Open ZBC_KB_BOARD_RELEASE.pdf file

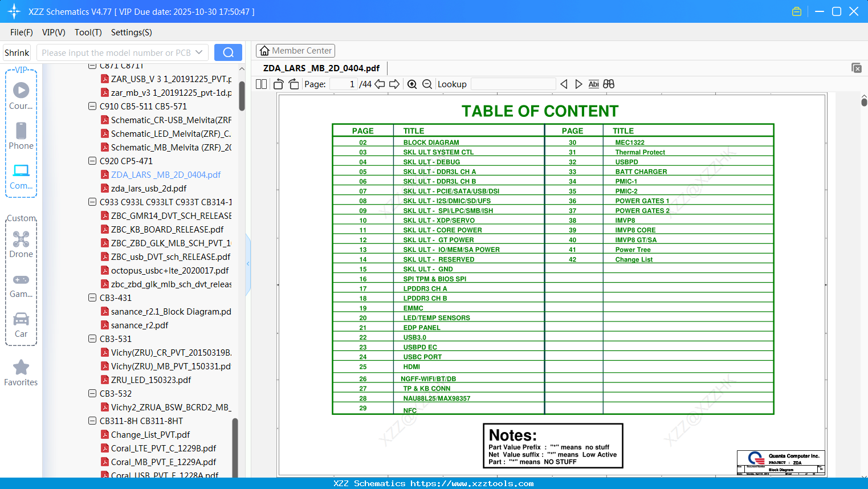coord(167,230)
